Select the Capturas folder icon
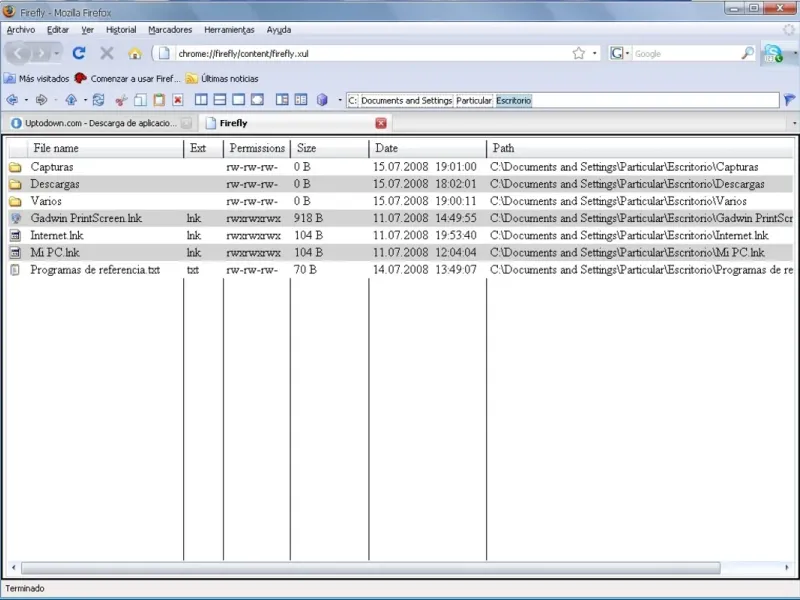Viewport: 800px width, 600px height. [x=15, y=167]
